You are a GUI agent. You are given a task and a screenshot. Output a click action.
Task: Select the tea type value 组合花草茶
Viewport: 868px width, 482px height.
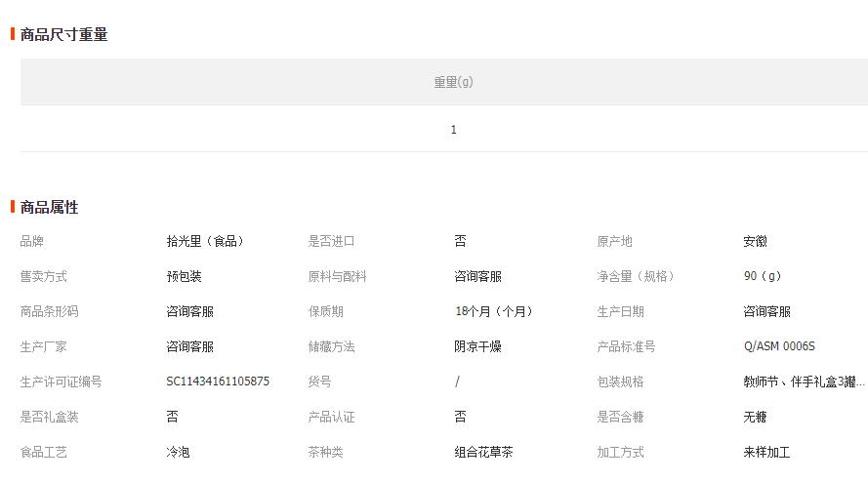pyautogui.click(x=483, y=452)
